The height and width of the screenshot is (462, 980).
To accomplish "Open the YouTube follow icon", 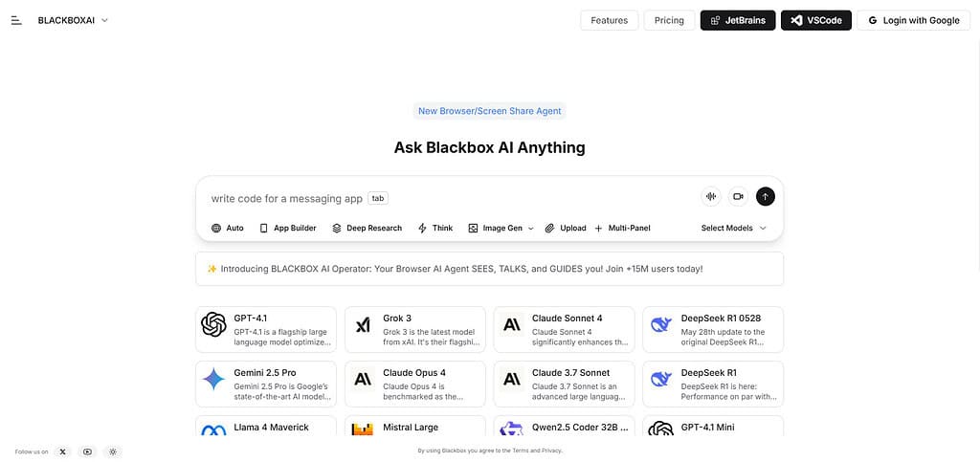I will (x=87, y=451).
